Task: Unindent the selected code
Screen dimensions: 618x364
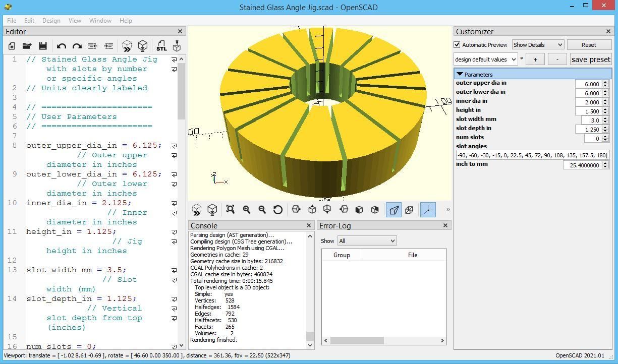Action: [x=93, y=46]
